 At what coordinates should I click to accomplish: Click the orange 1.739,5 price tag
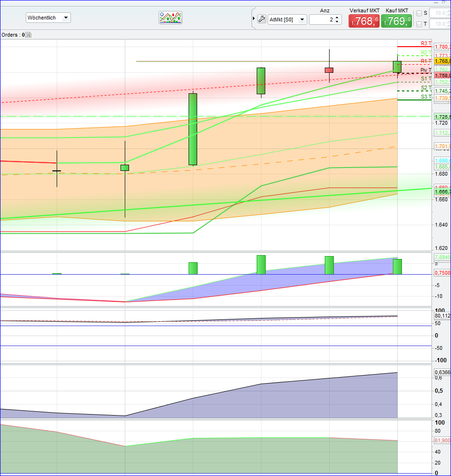click(x=442, y=98)
